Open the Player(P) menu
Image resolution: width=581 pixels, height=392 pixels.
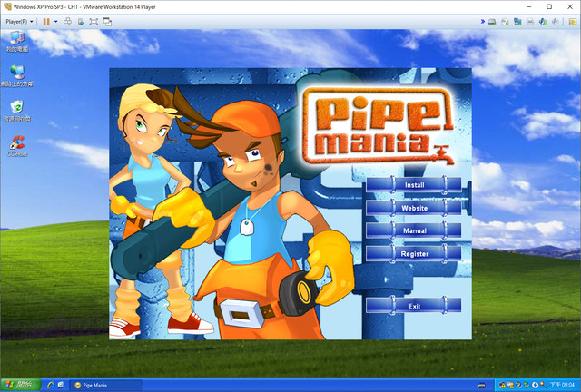[x=19, y=22]
